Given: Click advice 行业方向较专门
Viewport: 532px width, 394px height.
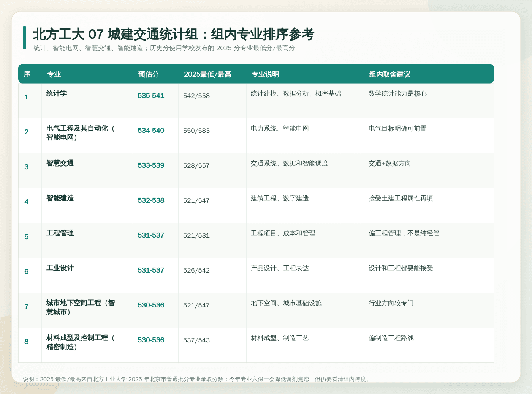Looking at the screenshot, I should [391, 303].
